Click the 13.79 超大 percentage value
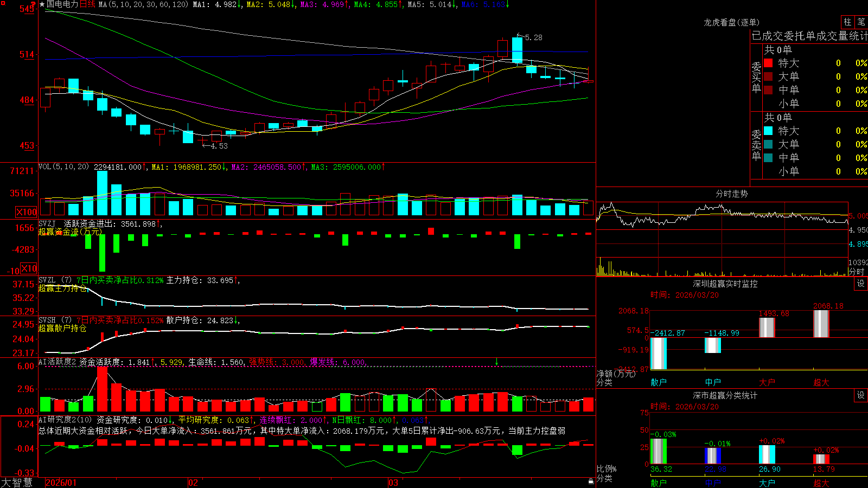Image resolution: width=868 pixels, height=488 pixels. pos(824,469)
